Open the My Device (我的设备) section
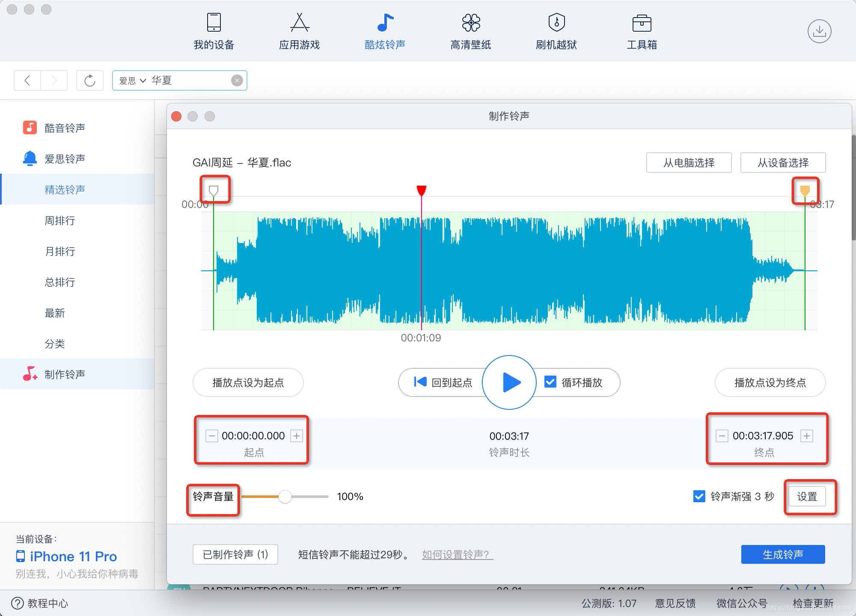 coord(214,31)
